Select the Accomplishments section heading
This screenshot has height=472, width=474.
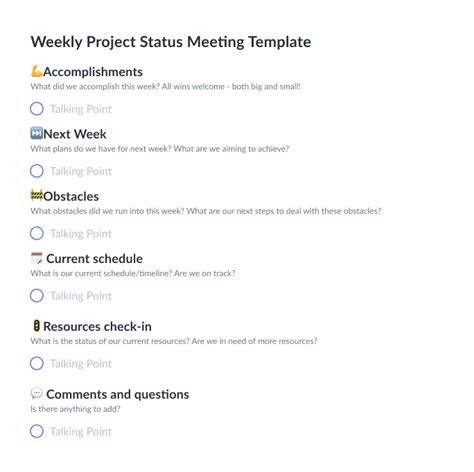[93, 72]
